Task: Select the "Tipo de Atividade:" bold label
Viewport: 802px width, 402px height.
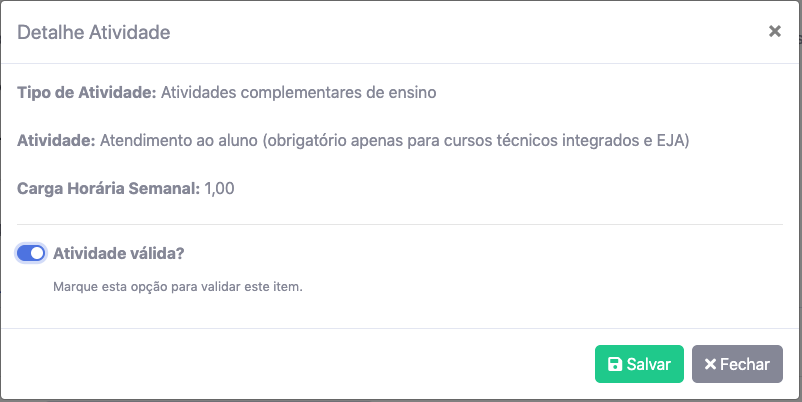Action: 86,93
